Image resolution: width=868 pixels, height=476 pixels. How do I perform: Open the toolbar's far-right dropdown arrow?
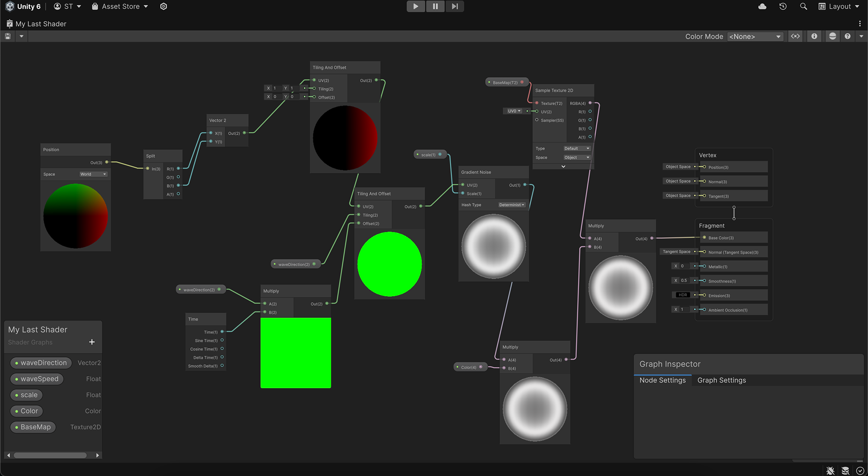tap(861, 36)
